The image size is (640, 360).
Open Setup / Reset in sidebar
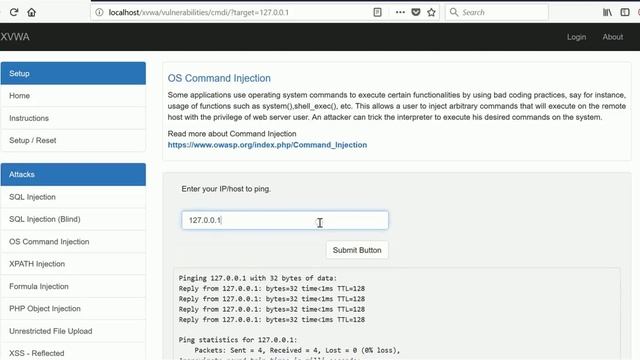(x=73, y=140)
